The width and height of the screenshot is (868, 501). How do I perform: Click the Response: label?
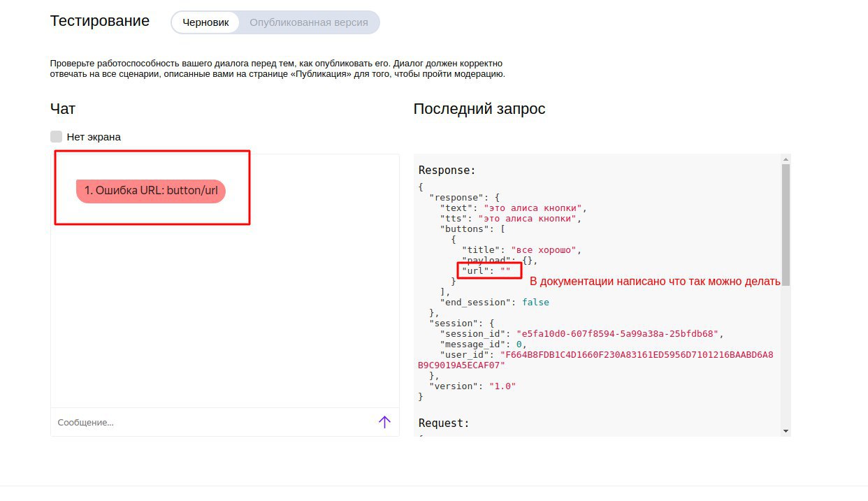(x=447, y=170)
